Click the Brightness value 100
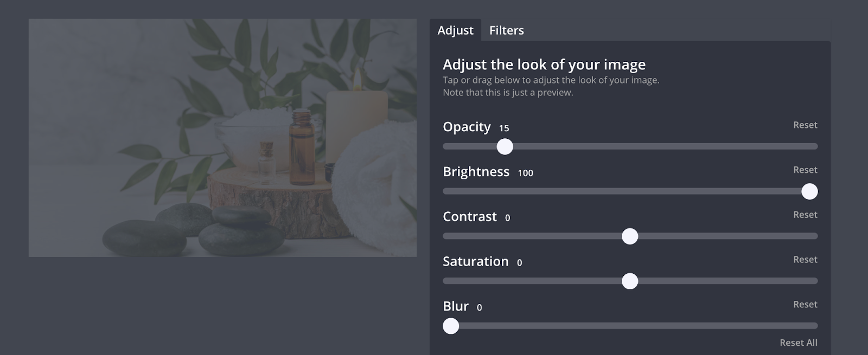Image resolution: width=868 pixels, height=355 pixels. [x=525, y=173]
